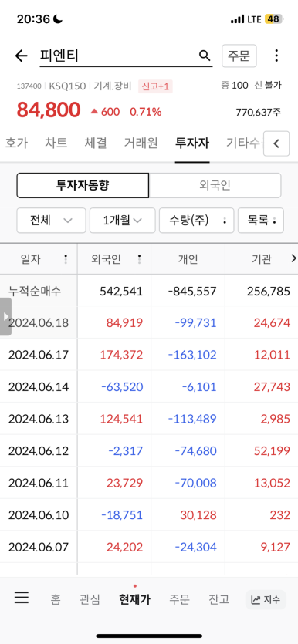The image size is (298, 644).
Task: Tap the 0.71% change rate
Action: [145, 112]
